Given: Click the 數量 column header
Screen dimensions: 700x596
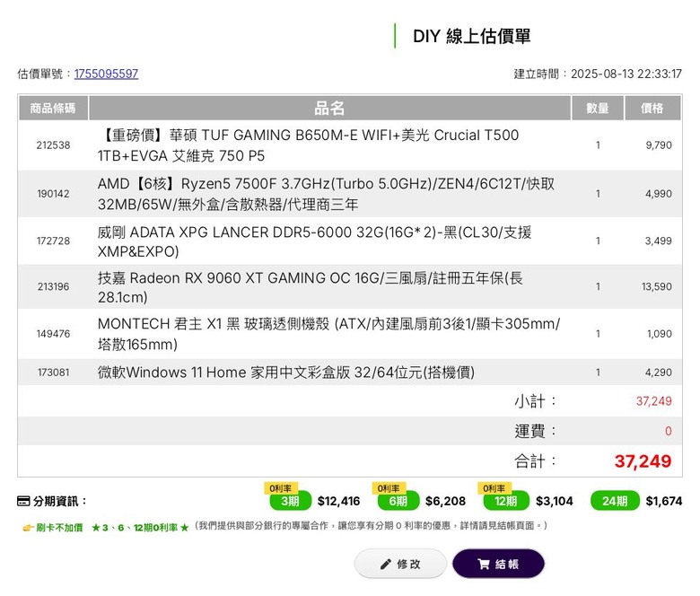Looking at the screenshot, I should tap(598, 108).
